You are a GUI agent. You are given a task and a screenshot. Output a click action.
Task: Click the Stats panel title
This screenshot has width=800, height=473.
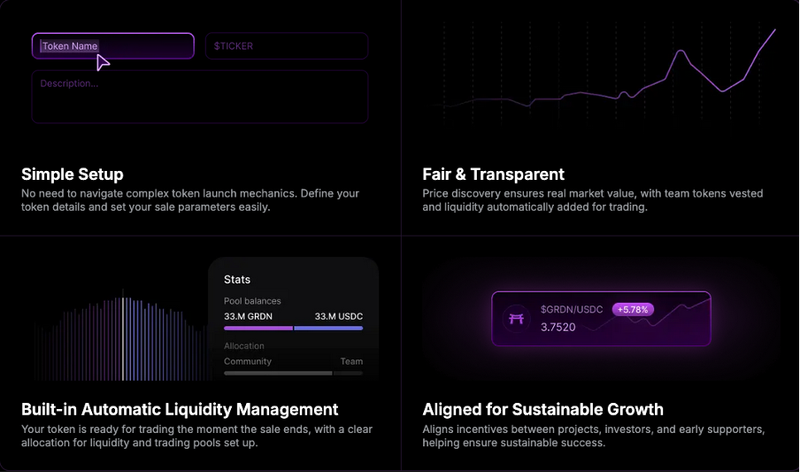[x=238, y=279]
